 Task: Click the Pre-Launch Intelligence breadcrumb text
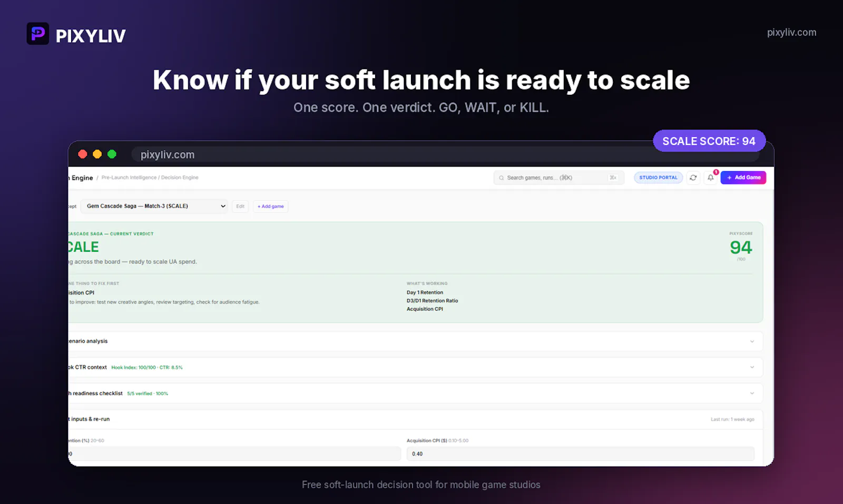[129, 177]
